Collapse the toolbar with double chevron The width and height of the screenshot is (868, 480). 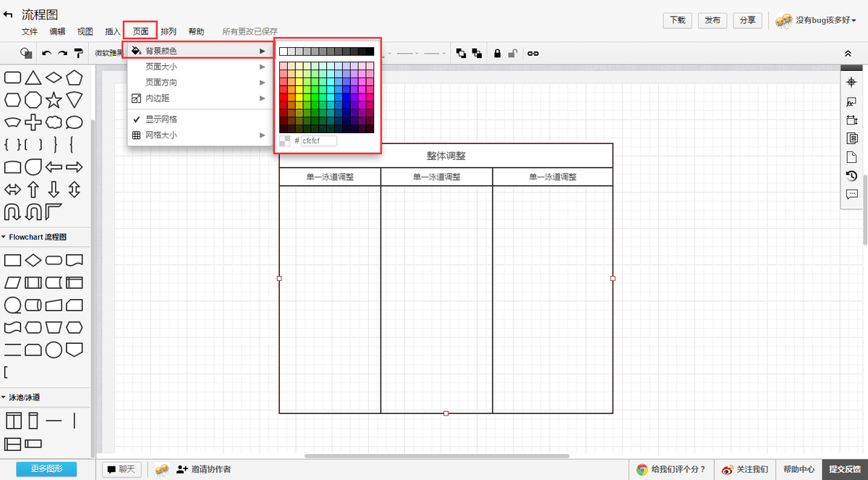(x=848, y=54)
